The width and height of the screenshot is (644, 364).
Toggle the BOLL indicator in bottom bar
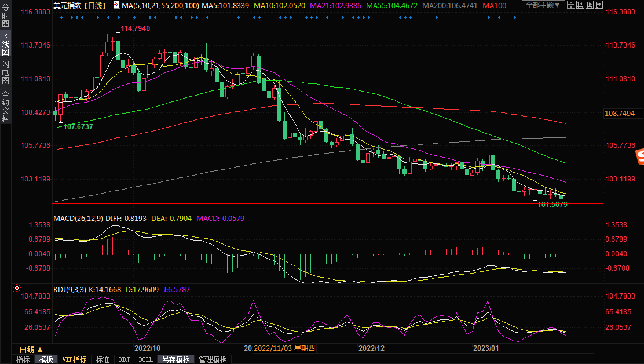(x=146, y=359)
